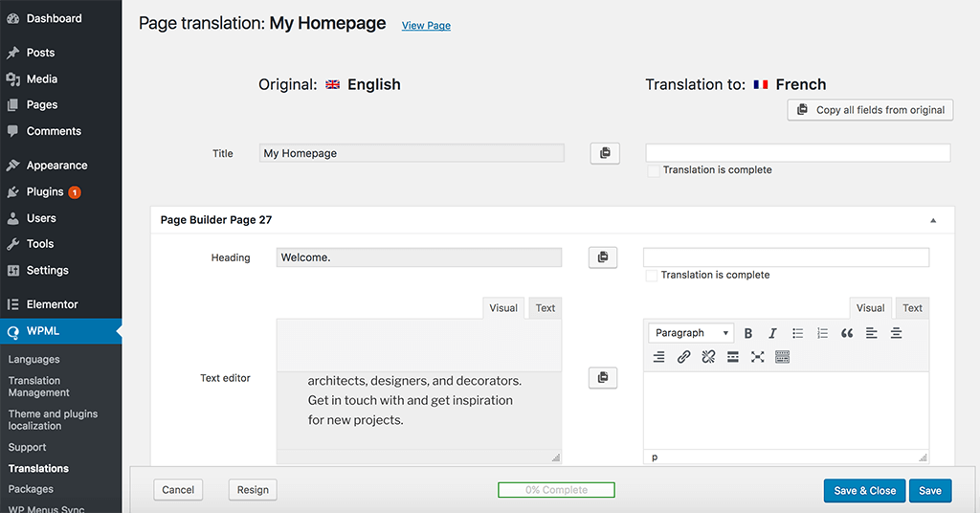Check Heading Translation is complete box
Image resolution: width=980 pixels, height=513 pixels.
[x=651, y=276]
